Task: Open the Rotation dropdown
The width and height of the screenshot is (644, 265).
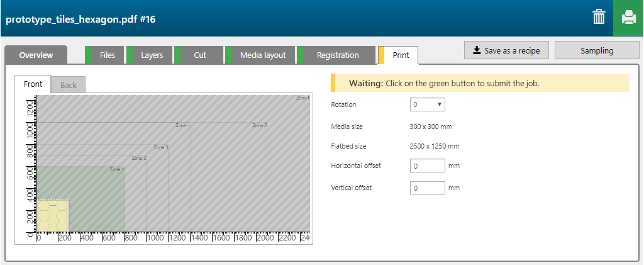Action: [427, 104]
